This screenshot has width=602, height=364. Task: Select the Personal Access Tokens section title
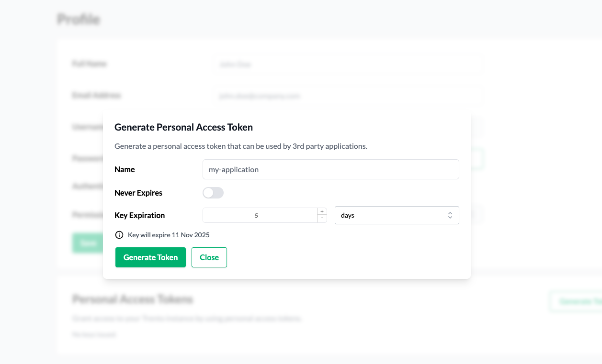coord(133,299)
